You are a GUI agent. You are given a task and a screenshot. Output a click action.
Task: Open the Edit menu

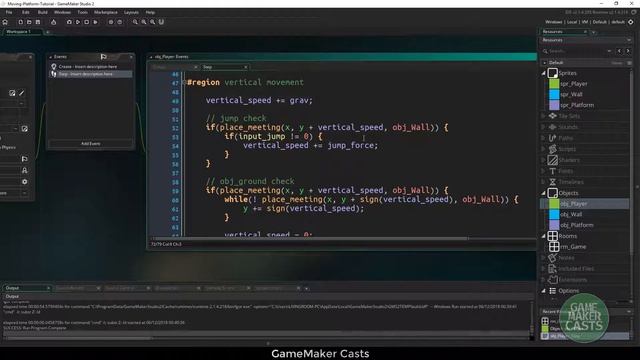(x=26, y=13)
